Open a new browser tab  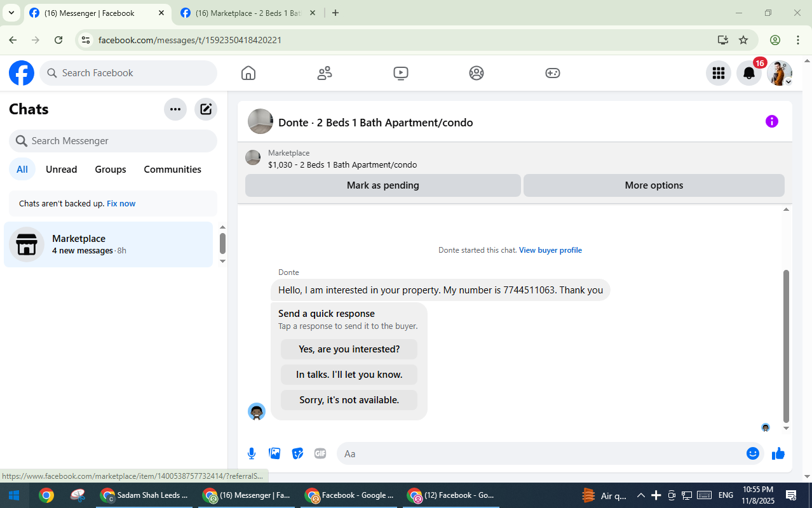tap(335, 13)
